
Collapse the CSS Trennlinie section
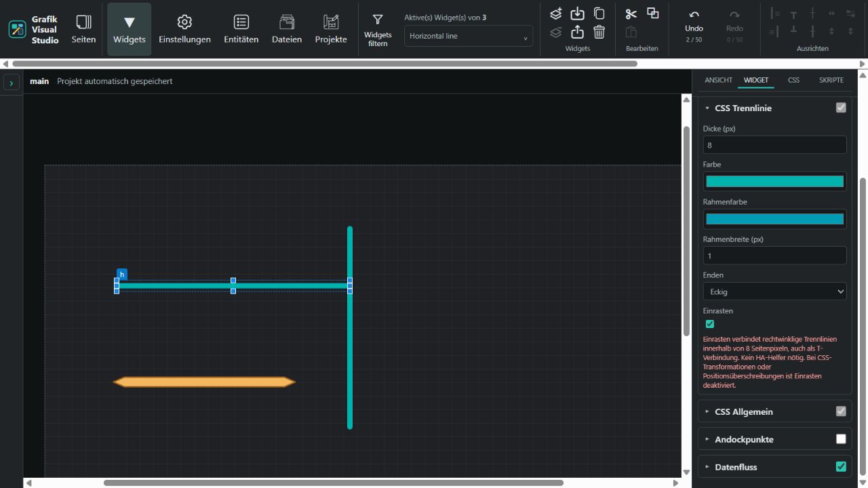707,108
